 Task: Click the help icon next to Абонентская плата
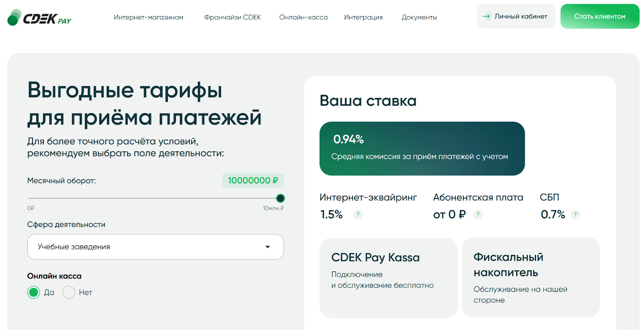(478, 214)
